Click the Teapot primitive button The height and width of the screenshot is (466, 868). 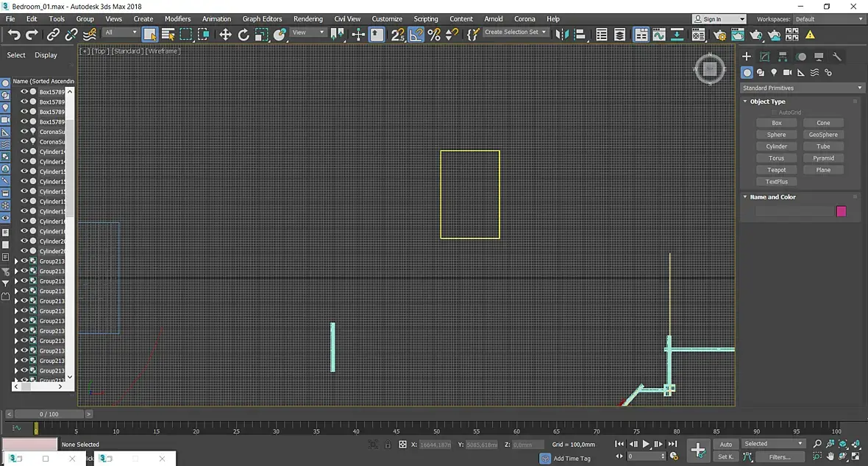pyautogui.click(x=776, y=170)
